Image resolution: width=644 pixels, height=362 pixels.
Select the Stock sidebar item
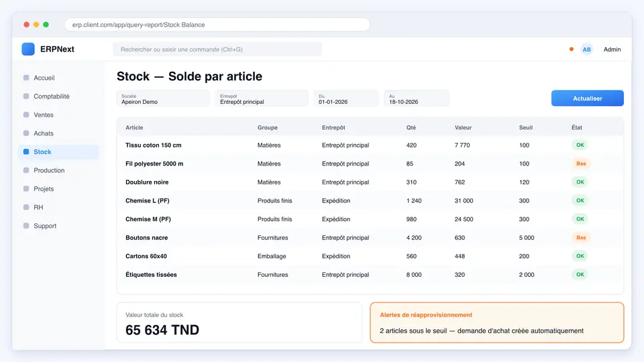coord(59,152)
